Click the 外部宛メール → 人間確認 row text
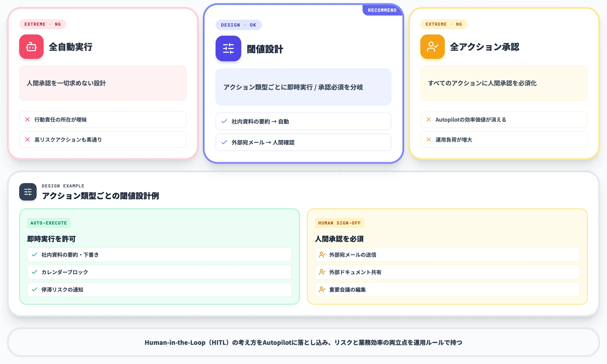607x364 pixels. tap(263, 143)
